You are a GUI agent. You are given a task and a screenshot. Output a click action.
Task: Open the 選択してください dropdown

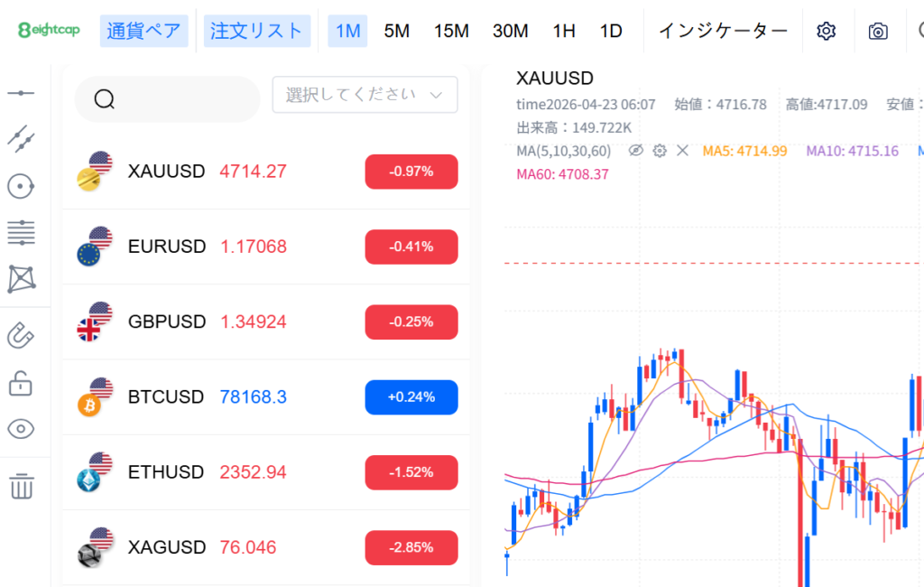[x=365, y=95]
